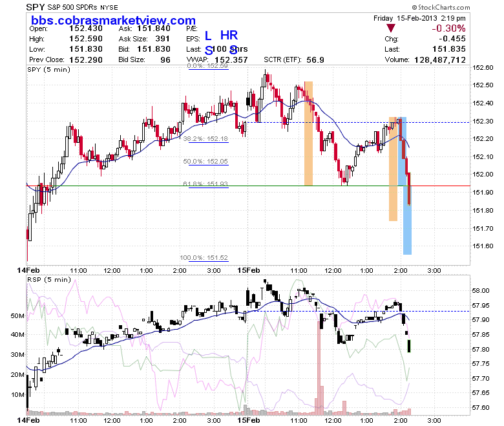Click the 100.0%: 151.52 Fibonacci label
Viewport: 504px width, 426px height.
tap(204, 257)
